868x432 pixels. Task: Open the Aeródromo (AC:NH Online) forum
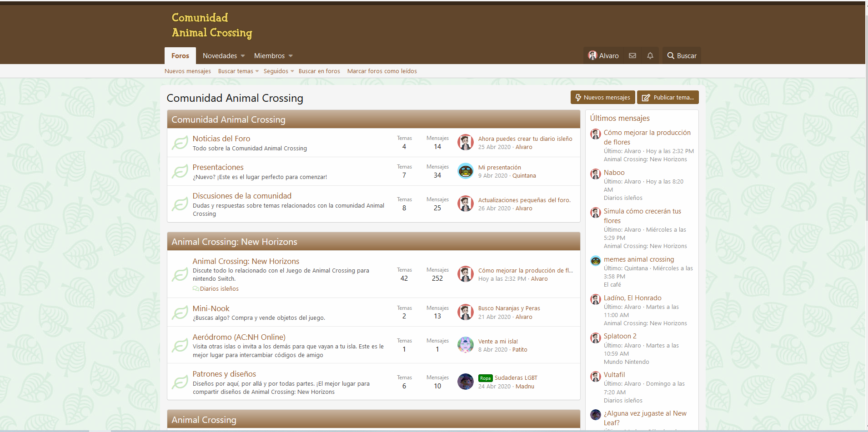[x=239, y=337]
